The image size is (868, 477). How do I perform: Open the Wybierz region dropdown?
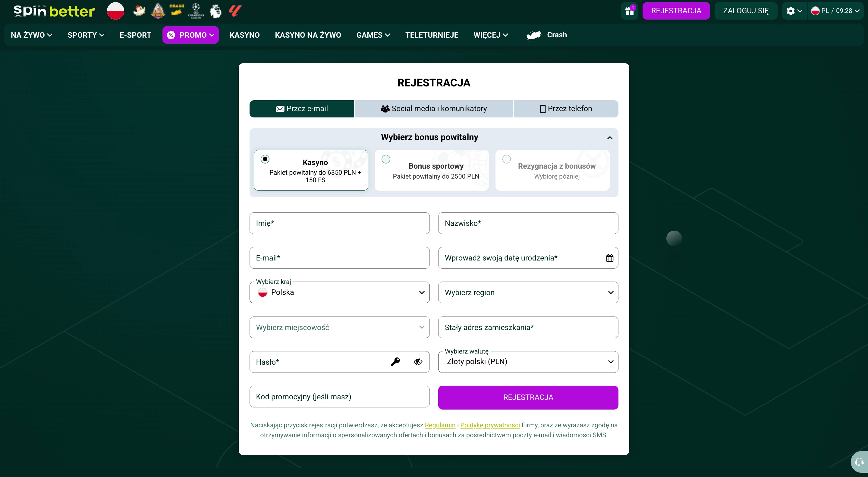pyautogui.click(x=528, y=292)
